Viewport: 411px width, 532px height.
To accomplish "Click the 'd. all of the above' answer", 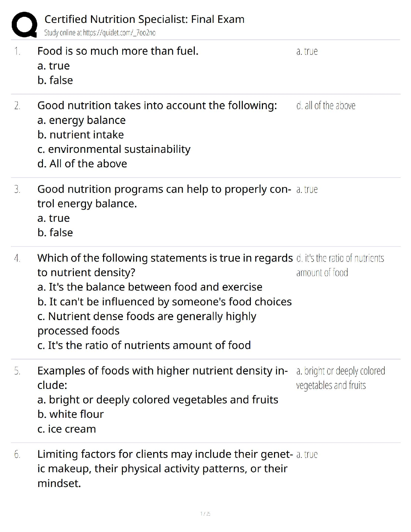I will (x=326, y=105).
